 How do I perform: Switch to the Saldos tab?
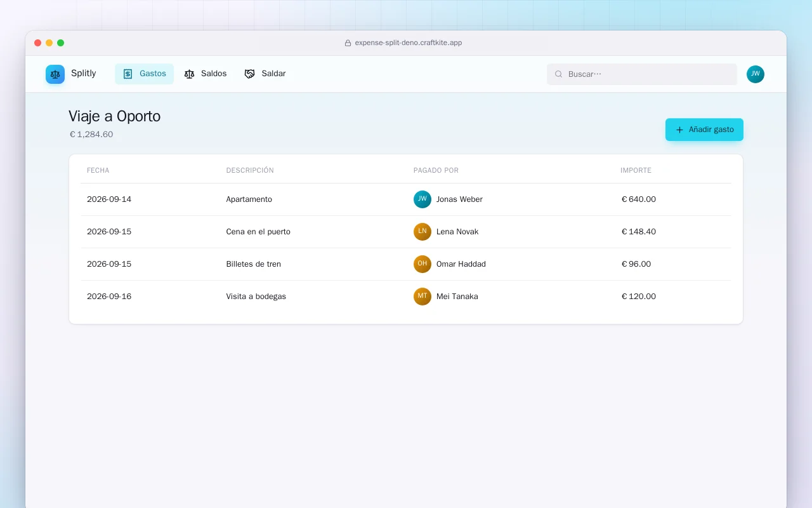(206, 74)
